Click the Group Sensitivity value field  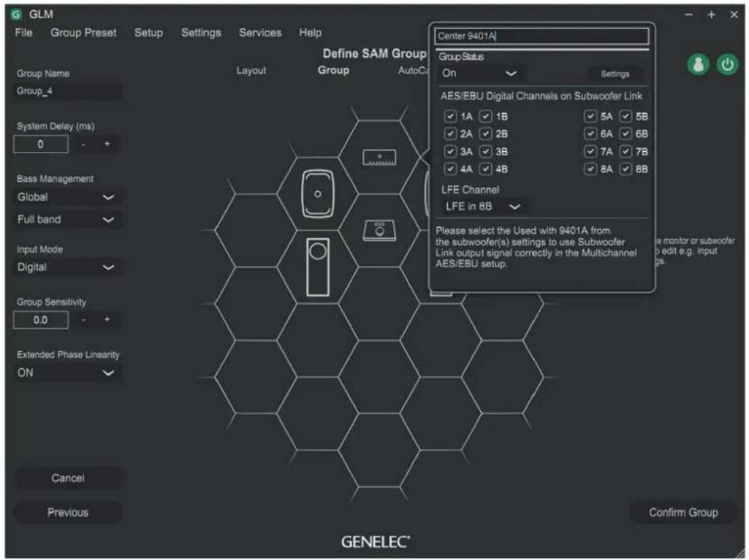click(41, 320)
